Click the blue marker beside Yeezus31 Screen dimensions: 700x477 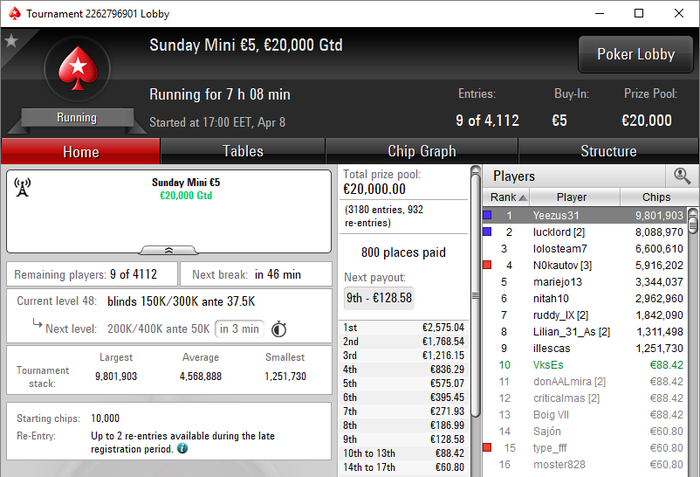[487, 215]
